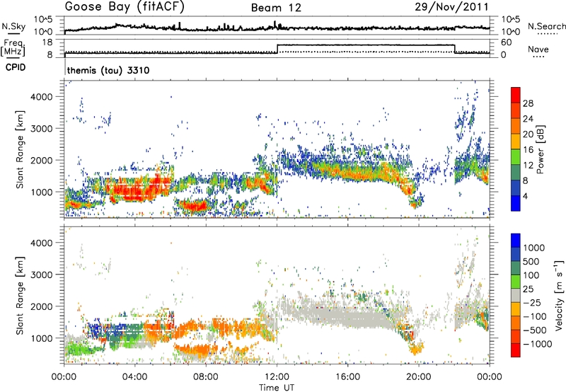This screenshot has height=392, width=566.
Task: Click the "Power [dB]" colorbar title
Action: (x=540, y=149)
